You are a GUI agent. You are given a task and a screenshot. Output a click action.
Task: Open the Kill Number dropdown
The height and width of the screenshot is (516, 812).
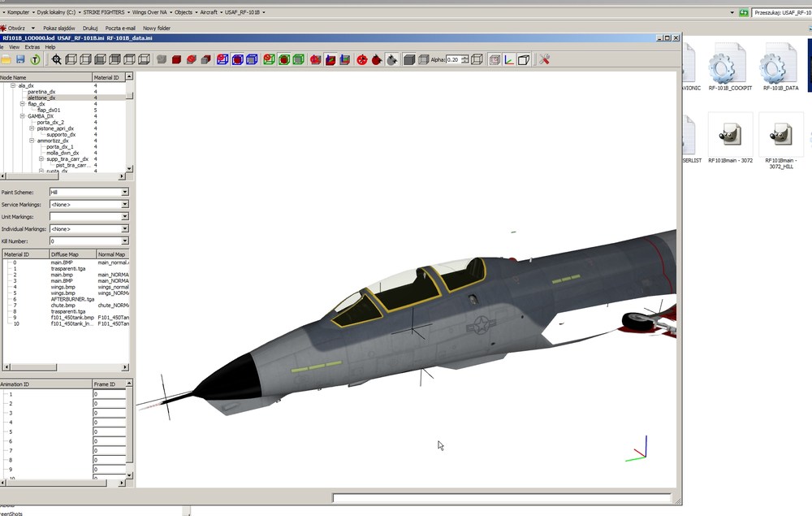pyautogui.click(x=125, y=241)
